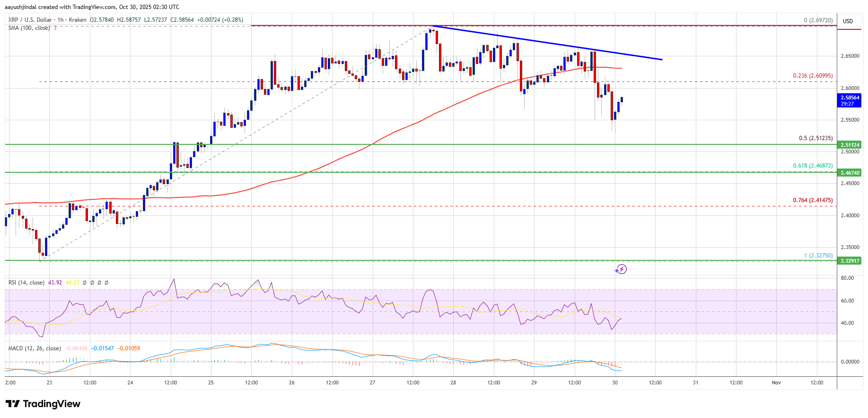Click the red SMA indicator count 3

coord(55,28)
